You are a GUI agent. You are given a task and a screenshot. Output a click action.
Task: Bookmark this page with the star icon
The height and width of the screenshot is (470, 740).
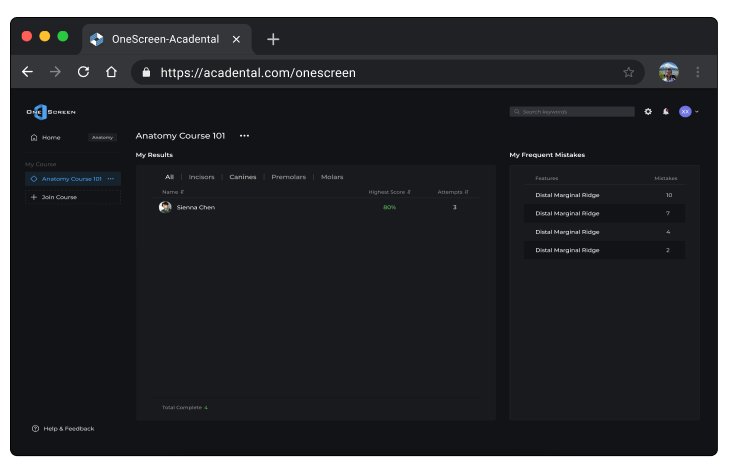(629, 73)
